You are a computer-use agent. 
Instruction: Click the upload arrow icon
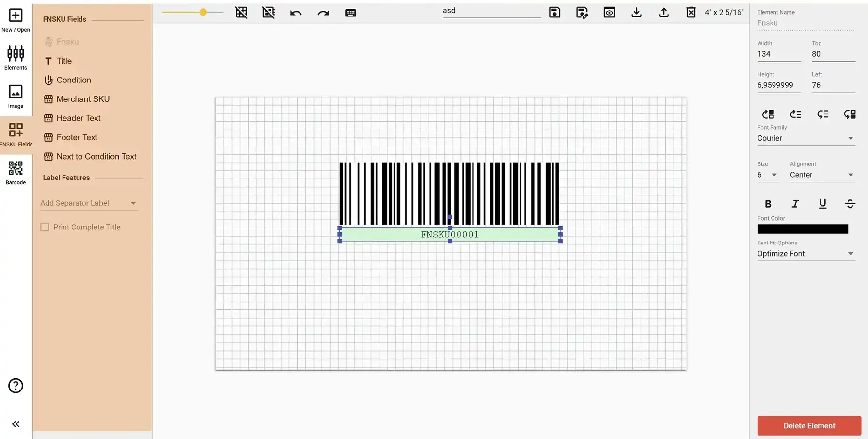click(664, 13)
